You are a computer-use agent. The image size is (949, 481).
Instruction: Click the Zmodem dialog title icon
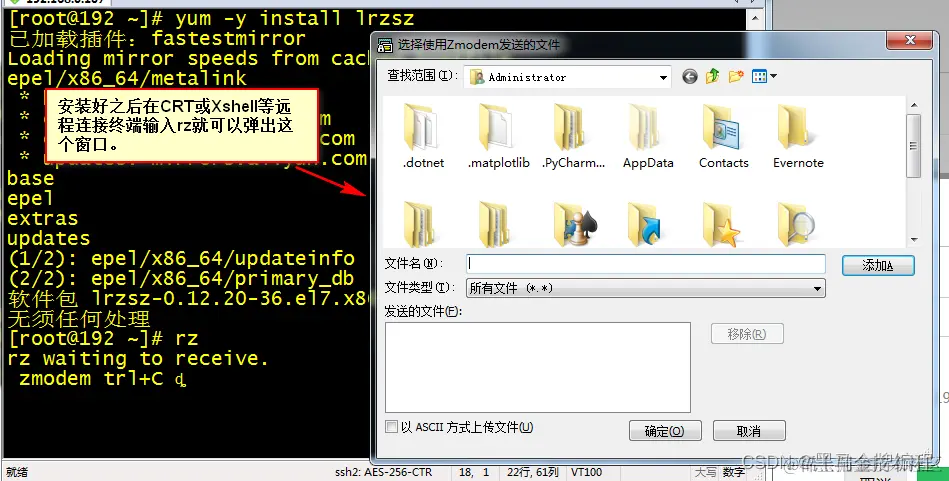(385, 45)
